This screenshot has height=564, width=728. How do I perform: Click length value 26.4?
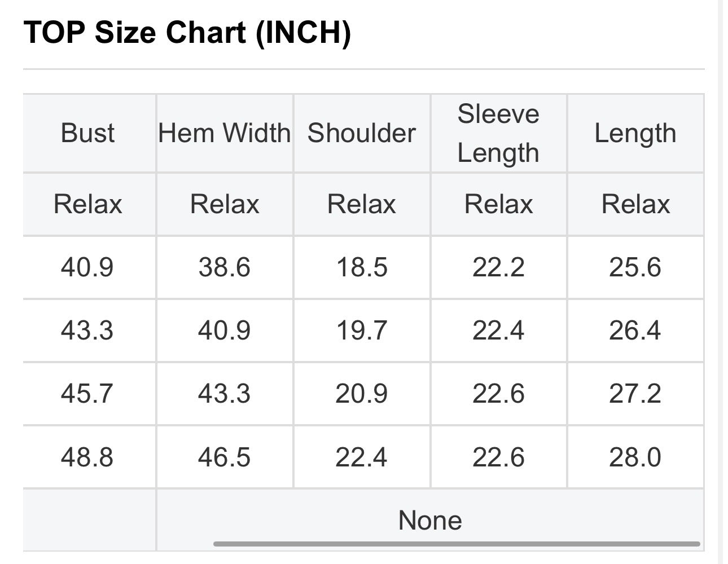click(635, 330)
